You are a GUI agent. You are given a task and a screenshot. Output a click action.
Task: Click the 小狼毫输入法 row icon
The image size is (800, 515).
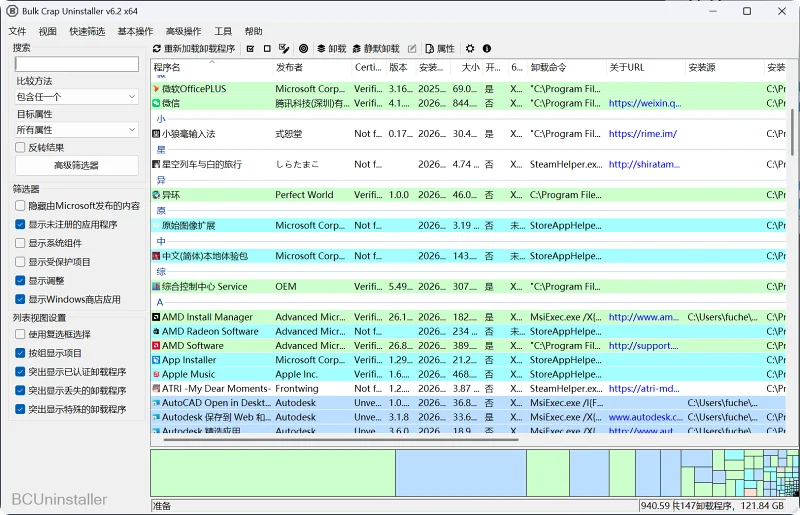(x=156, y=134)
